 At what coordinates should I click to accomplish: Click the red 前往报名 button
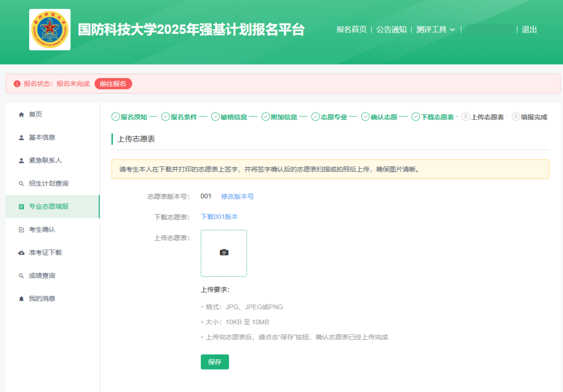tap(113, 83)
